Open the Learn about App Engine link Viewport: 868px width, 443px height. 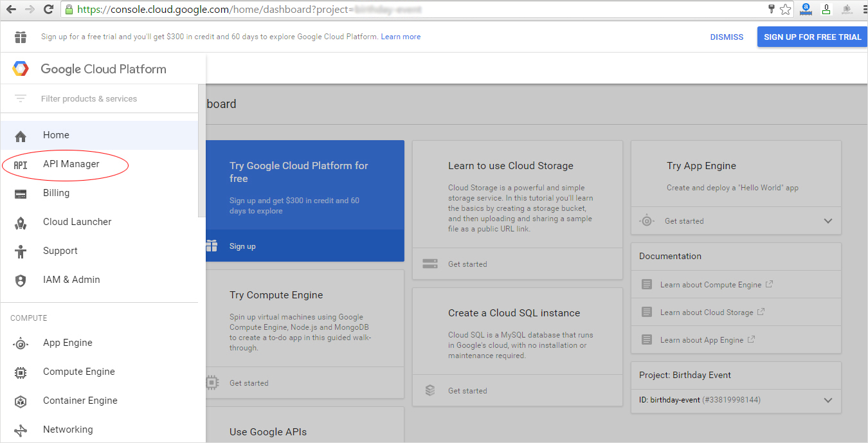pyautogui.click(x=701, y=340)
